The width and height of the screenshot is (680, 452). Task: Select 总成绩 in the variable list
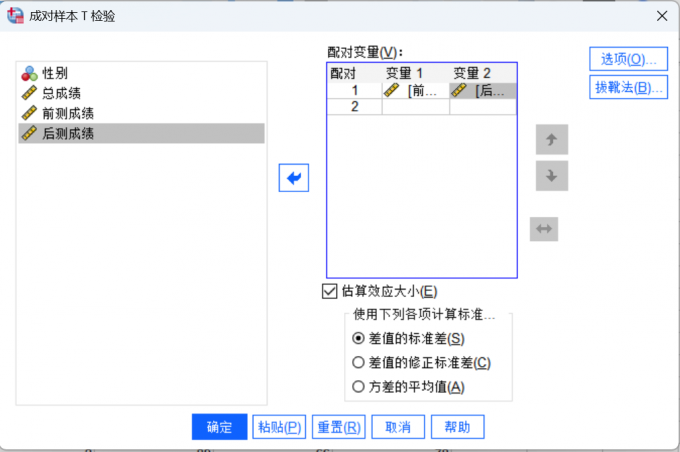(141, 93)
